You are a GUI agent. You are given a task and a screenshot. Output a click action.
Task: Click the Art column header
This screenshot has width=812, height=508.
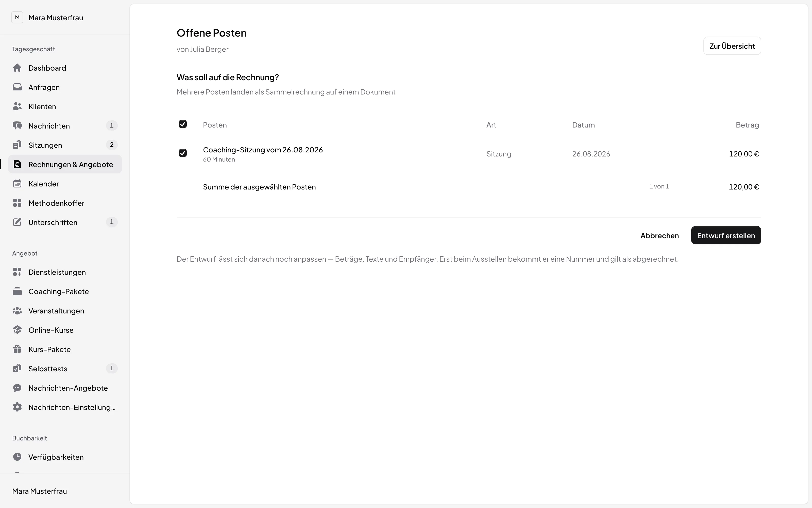491,125
